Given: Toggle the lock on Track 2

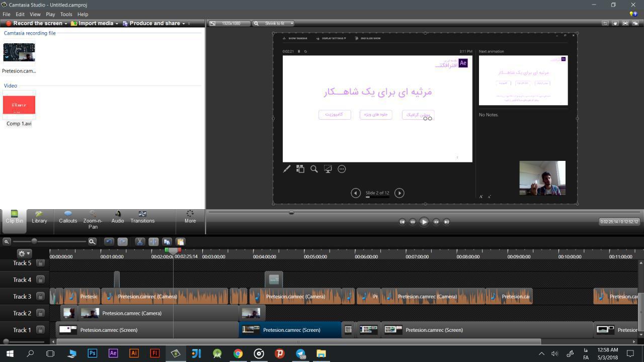Looking at the screenshot, I should pyautogui.click(x=40, y=313).
